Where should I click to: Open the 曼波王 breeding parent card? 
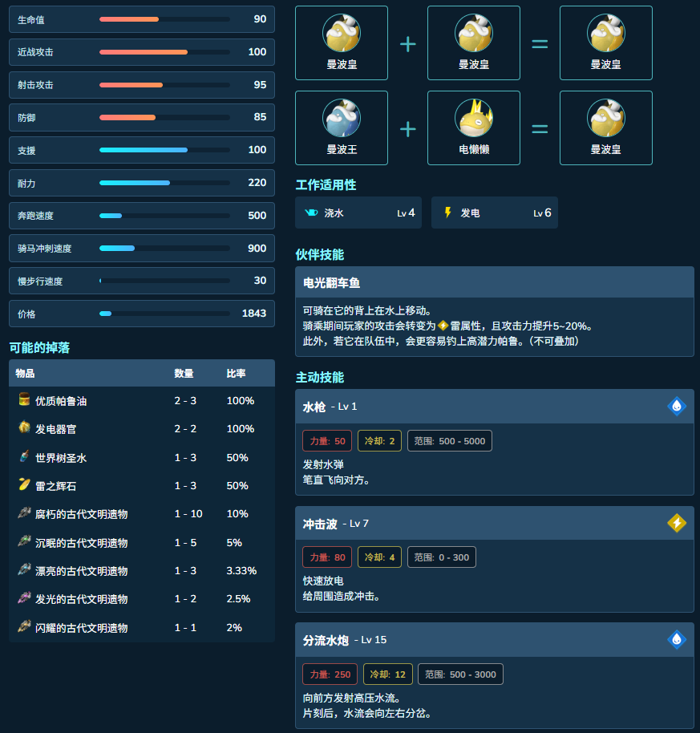[342, 128]
